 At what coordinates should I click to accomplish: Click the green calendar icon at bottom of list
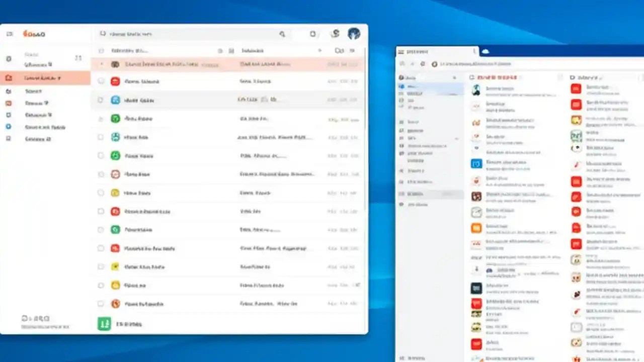tap(104, 324)
